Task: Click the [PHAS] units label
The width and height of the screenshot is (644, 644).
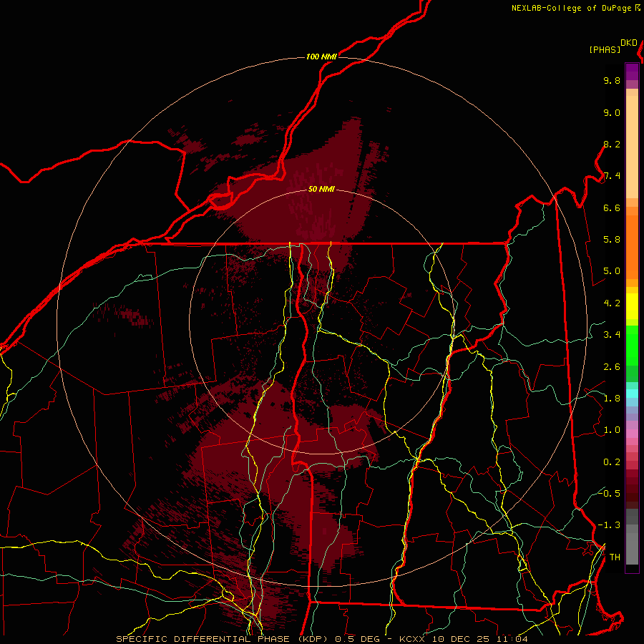Action: 605,50
